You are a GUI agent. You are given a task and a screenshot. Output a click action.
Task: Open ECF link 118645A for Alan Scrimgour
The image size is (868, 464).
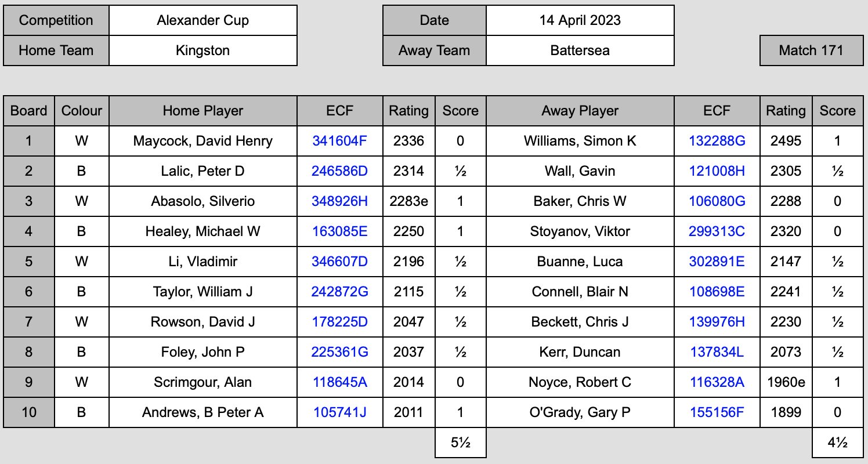coord(339,382)
